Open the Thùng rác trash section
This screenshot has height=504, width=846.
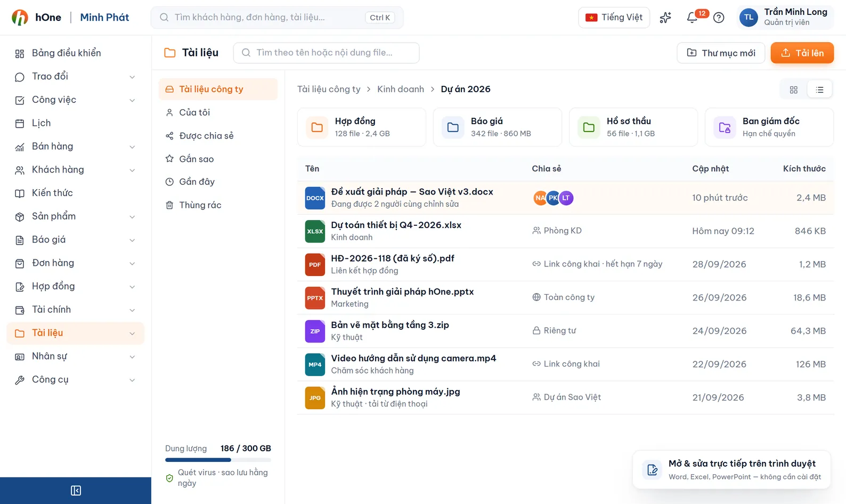tap(218, 205)
